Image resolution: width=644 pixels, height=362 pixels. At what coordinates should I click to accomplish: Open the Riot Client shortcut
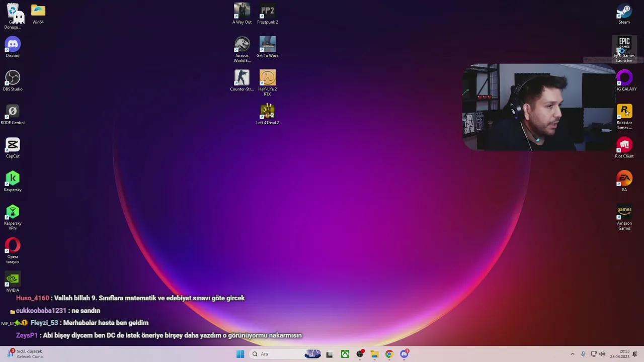click(x=624, y=145)
